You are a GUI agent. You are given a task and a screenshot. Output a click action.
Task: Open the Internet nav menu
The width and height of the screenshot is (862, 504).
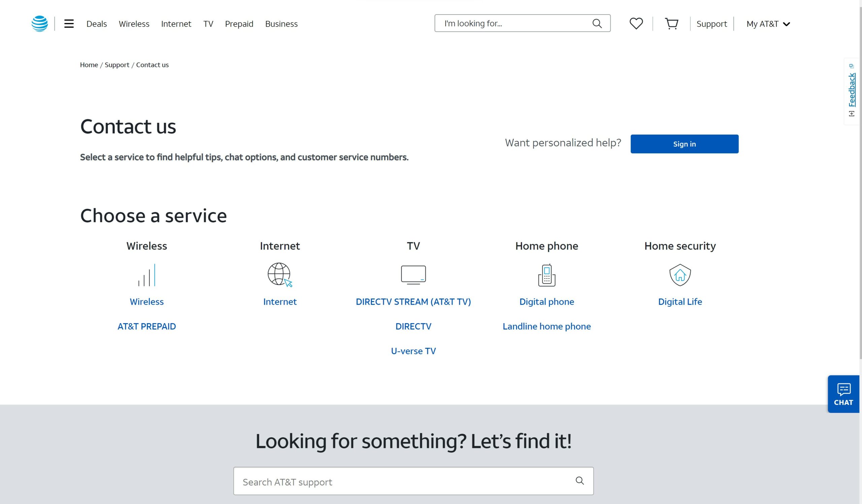(x=176, y=24)
